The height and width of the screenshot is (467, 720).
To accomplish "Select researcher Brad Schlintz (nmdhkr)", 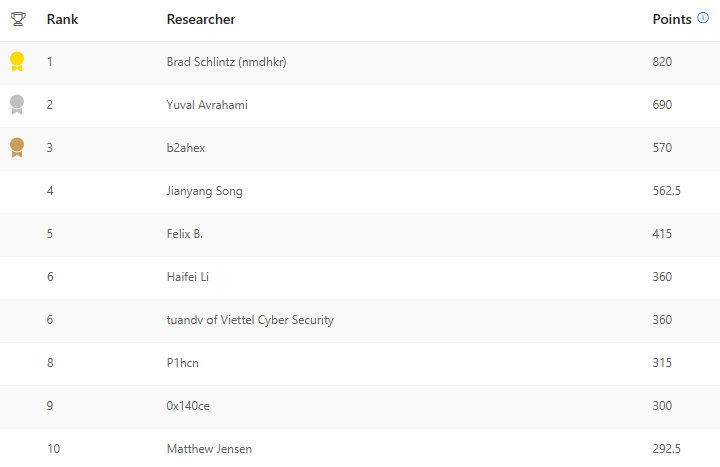I will point(227,62).
